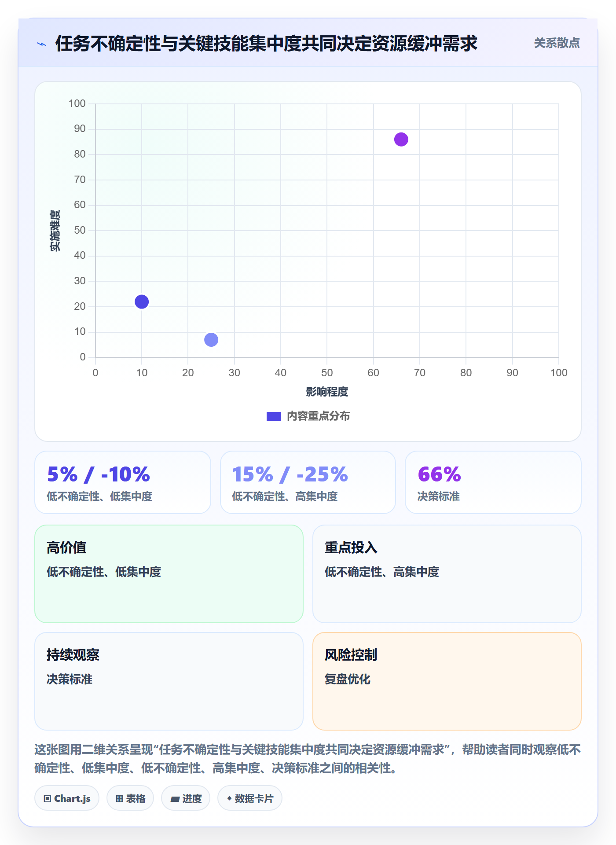Click the 表格 tag chip
The width and height of the screenshot is (616, 845).
coord(130,798)
